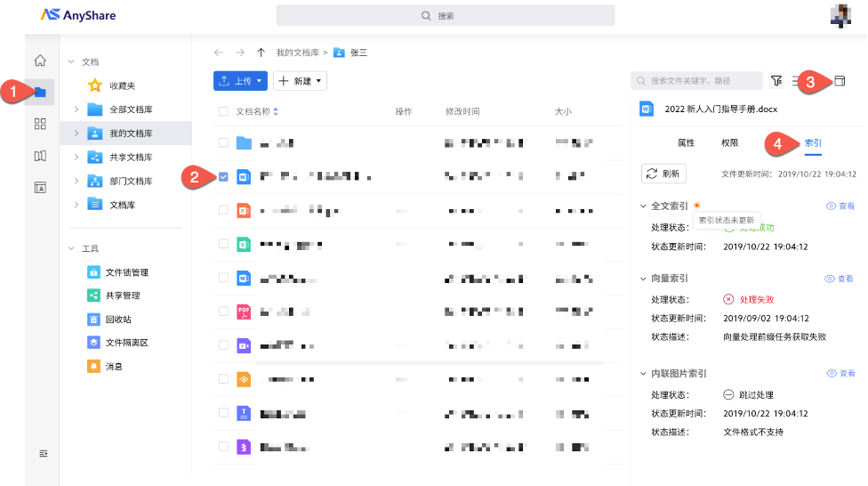Expand 全部文档库 tree node
Image resolution: width=868 pixels, height=486 pixels.
click(x=76, y=109)
